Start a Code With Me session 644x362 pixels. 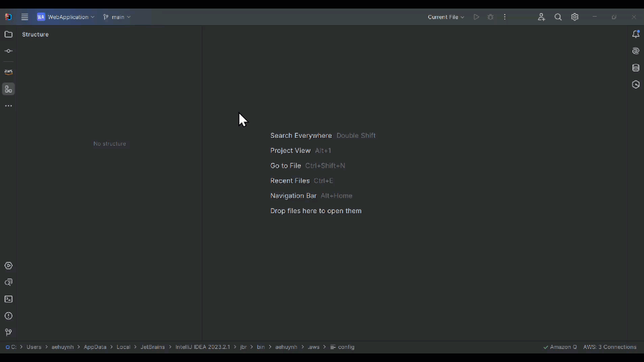tap(541, 17)
